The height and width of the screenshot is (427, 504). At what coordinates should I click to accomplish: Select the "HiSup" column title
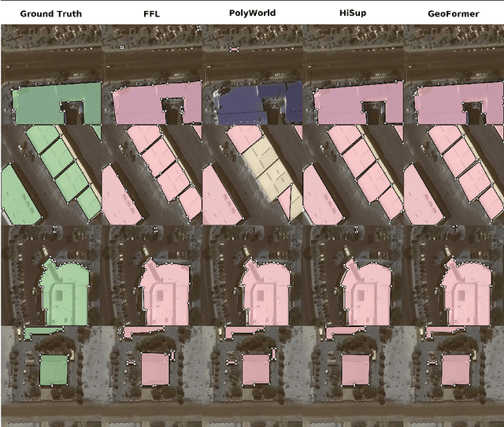pos(353,14)
